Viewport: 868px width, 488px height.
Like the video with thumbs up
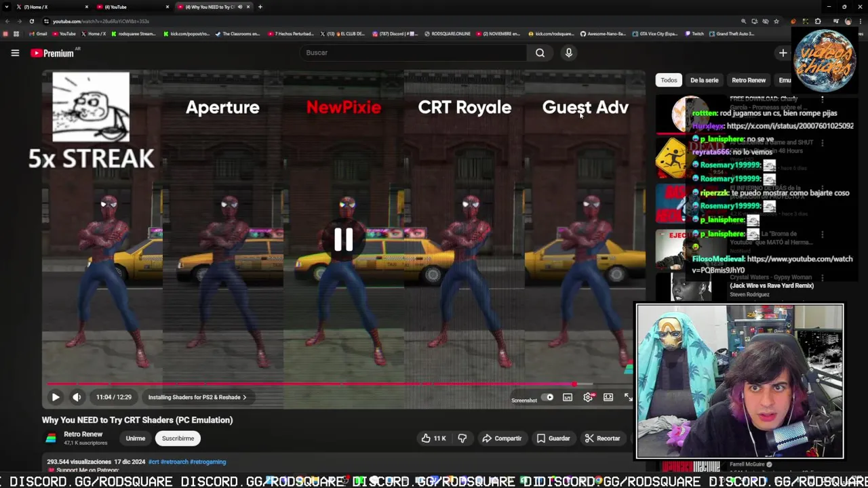pyautogui.click(x=433, y=439)
